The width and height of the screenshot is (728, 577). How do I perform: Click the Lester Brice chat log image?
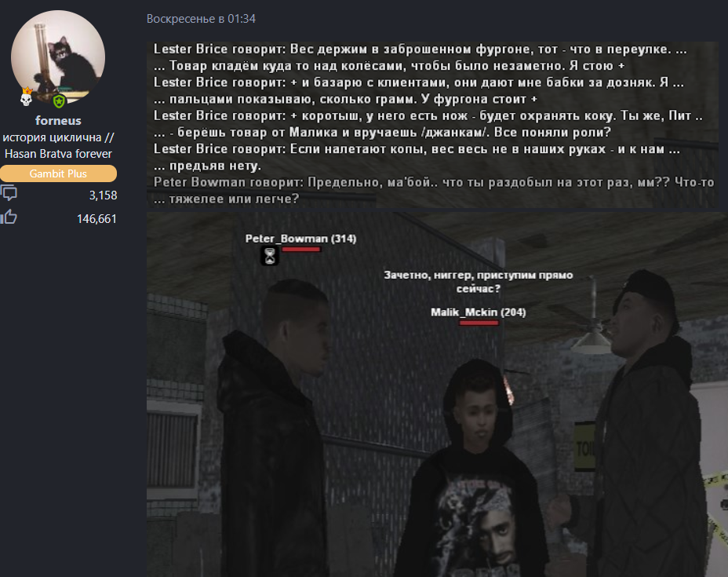[x=432, y=124]
